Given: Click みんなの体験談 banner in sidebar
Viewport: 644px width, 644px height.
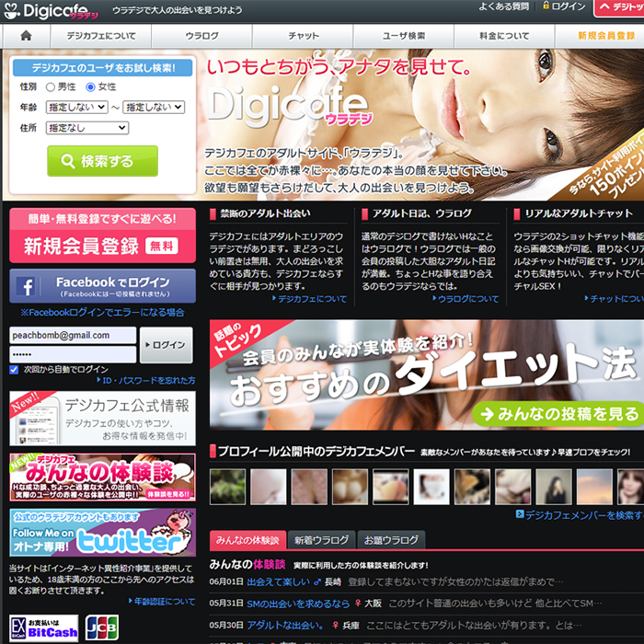Looking at the screenshot, I should coord(103,477).
